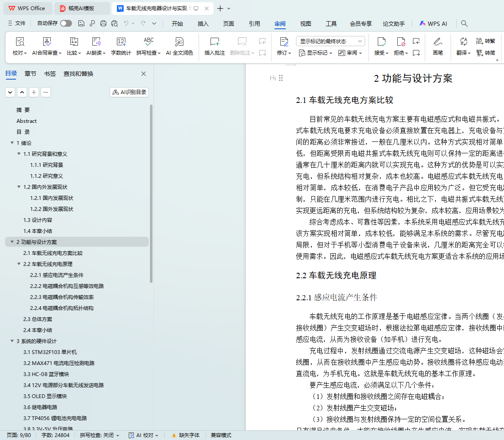
Task: Open the 显示标记的最终状态 dropdown
Action: click(330, 41)
